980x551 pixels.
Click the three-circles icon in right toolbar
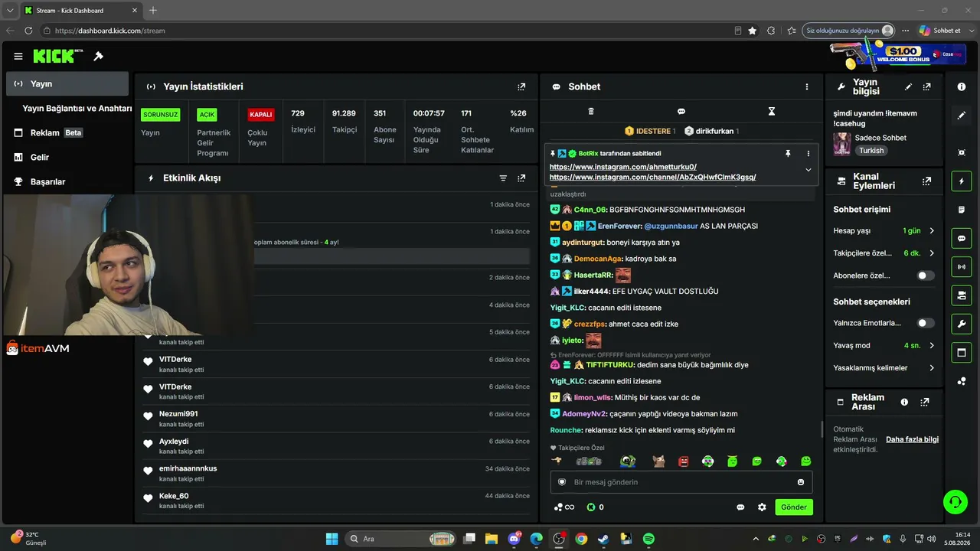(x=962, y=381)
